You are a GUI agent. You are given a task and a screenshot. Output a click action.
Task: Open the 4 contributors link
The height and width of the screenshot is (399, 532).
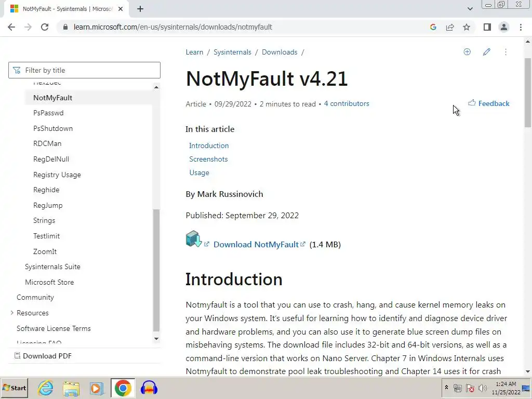(347, 104)
